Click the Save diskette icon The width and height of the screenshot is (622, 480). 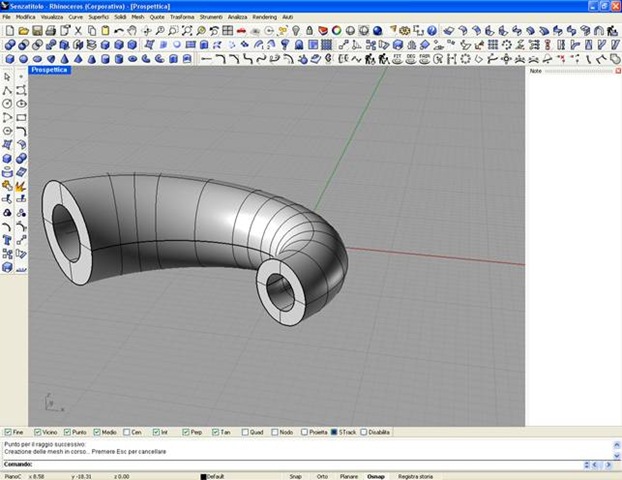(37, 31)
